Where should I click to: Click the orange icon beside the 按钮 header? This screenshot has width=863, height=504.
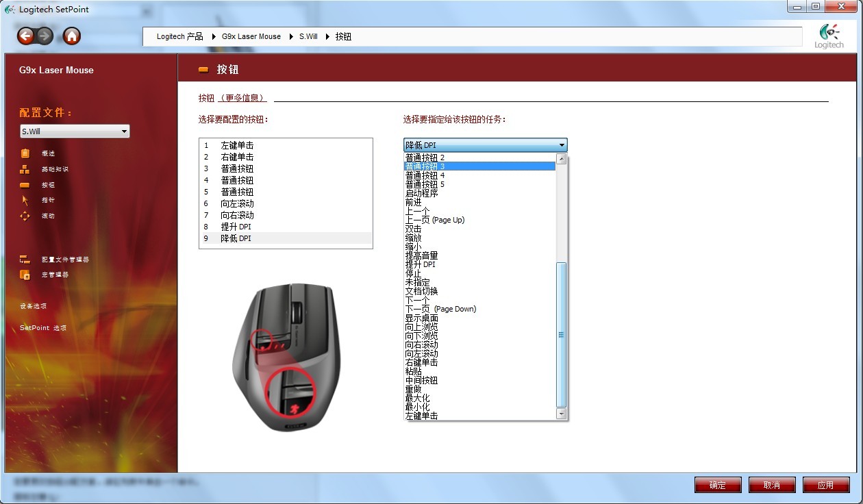tap(203, 70)
